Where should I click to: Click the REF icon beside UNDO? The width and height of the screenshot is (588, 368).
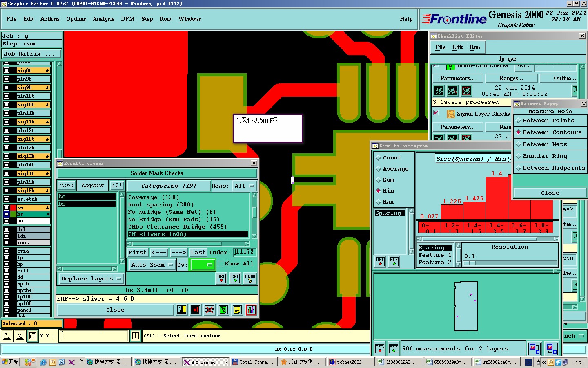[235, 278]
